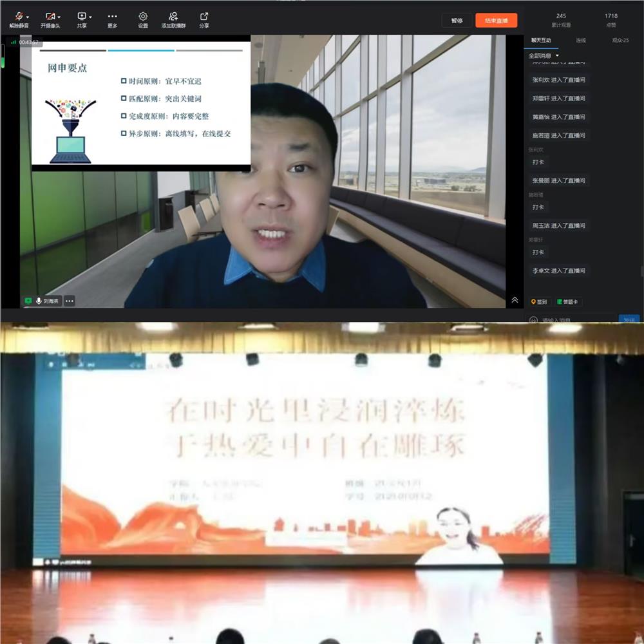Click the Share (分享) export icon
644x644 pixels.
click(204, 17)
